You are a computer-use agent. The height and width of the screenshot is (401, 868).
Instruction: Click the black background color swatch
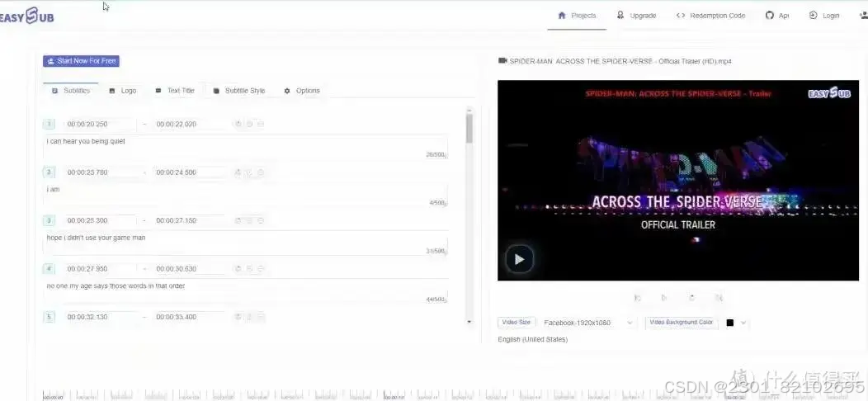pos(730,323)
